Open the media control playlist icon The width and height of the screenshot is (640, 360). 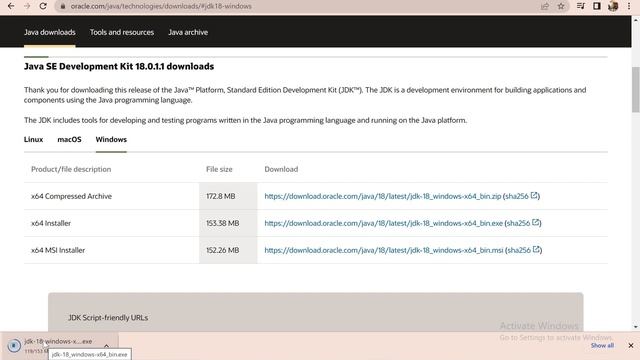tap(580, 6)
